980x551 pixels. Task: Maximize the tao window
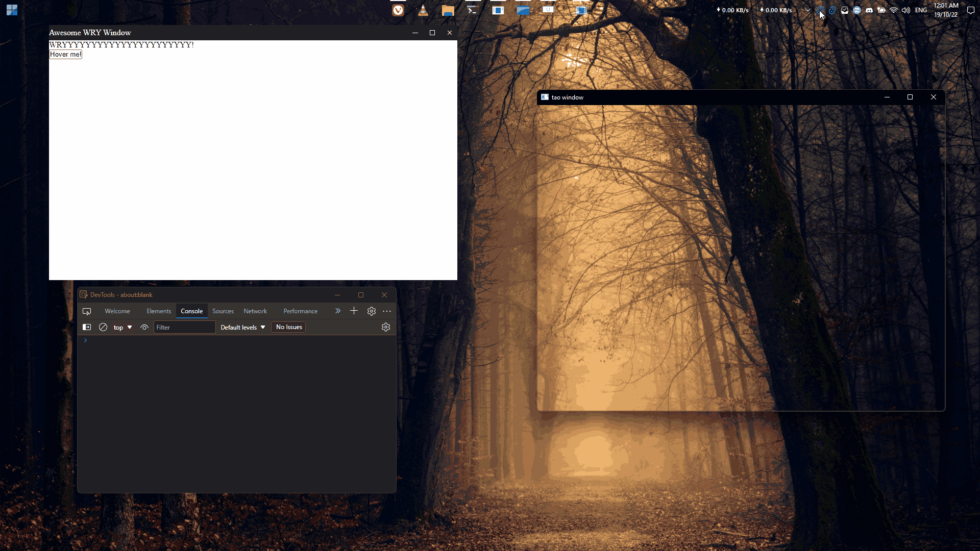click(x=910, y=97)
